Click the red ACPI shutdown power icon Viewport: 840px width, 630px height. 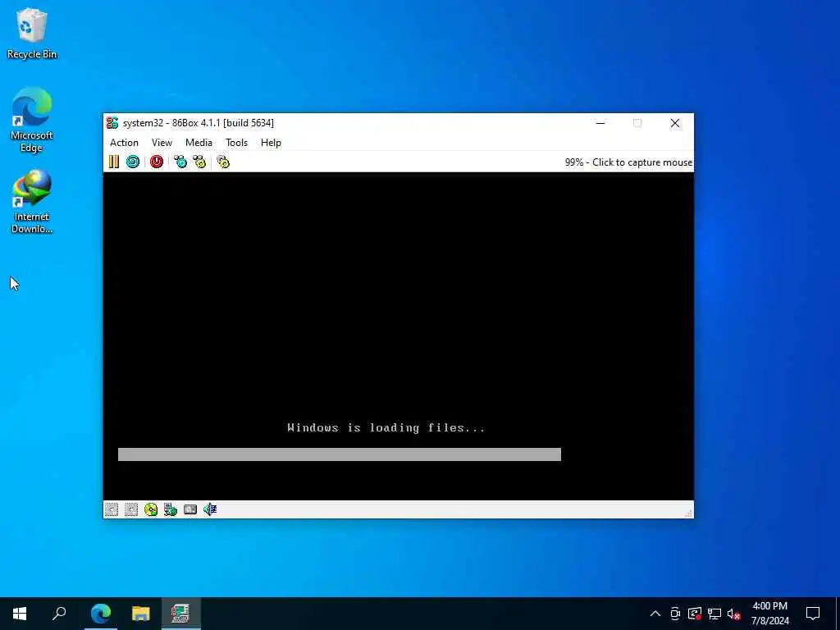click(x=157, y=162)
